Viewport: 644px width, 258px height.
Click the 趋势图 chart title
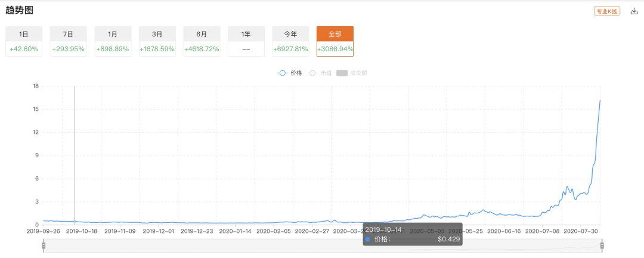[18, 10]
